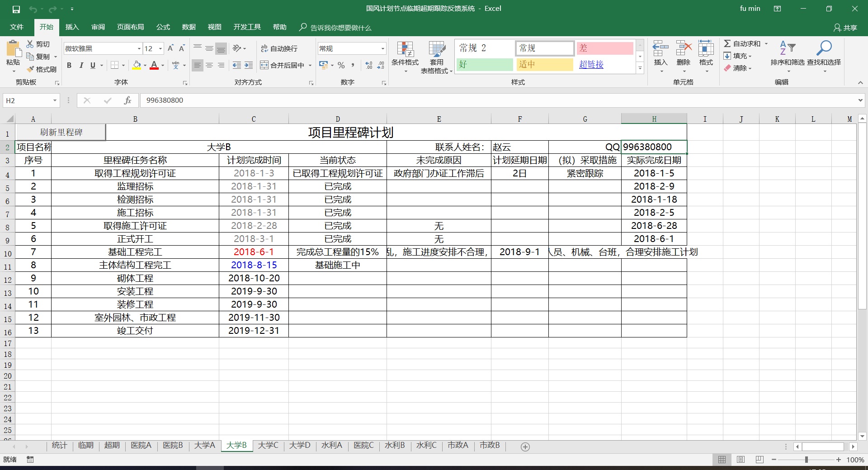Decrease indent in alignment group
This screenshot has height=470, width=868.
[236, 65]
